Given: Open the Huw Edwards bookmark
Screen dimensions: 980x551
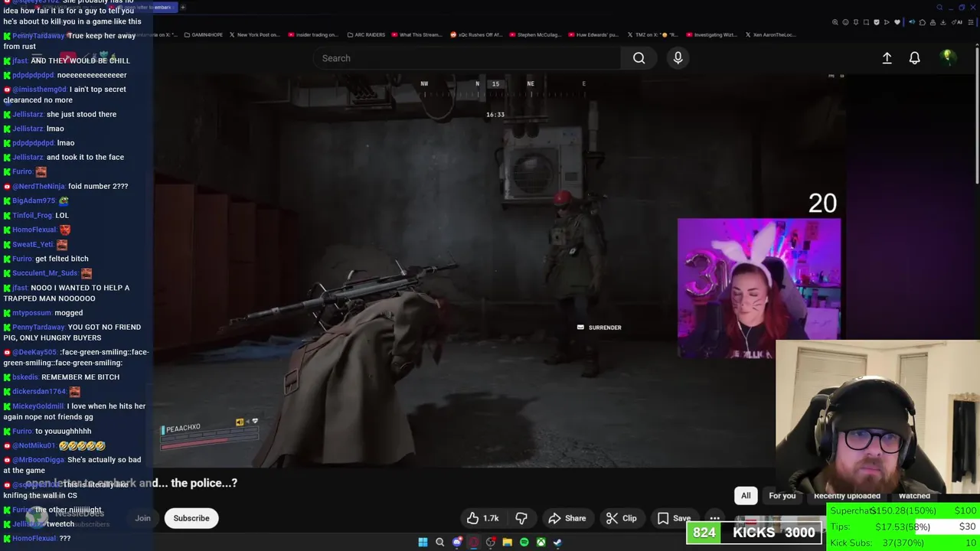Looking at the screenshot, I should click(593, 34).
